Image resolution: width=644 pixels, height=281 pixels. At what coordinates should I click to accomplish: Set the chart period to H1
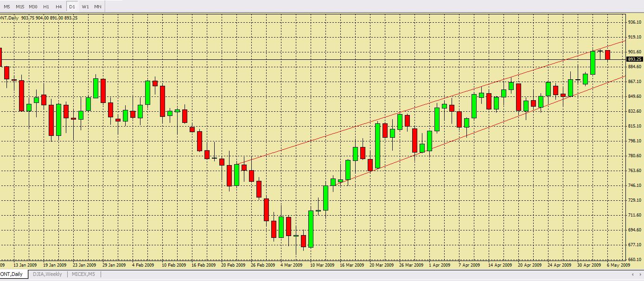coord(46,6)
